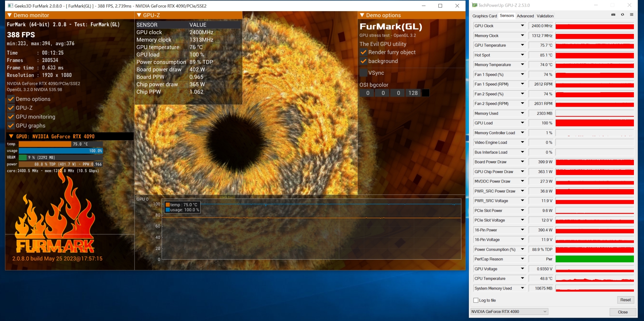Collapse the Demo monitor panel
The width and height of the screenshot is (644, 321).
pyautogui.click(x=9, y=15)
